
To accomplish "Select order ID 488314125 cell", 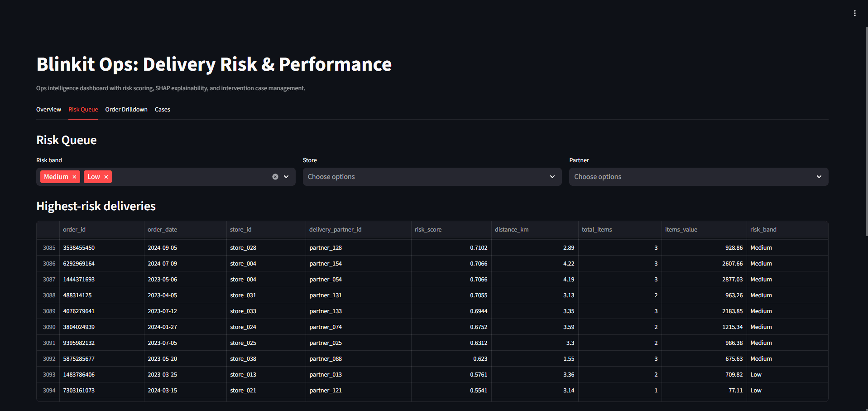I will (102, 295).
